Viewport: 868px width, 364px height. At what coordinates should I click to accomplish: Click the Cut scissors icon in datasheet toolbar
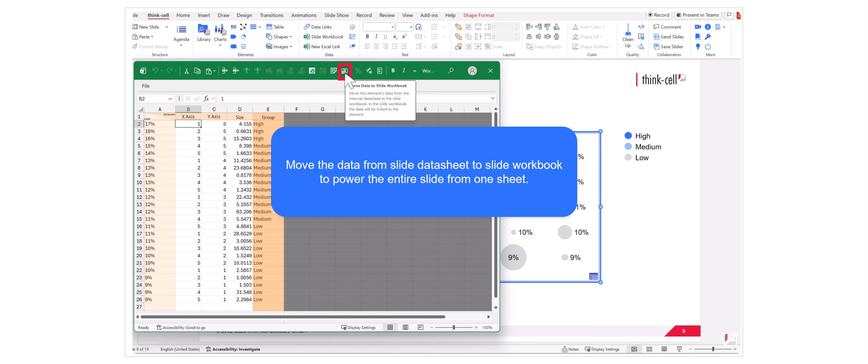point(186,71)
